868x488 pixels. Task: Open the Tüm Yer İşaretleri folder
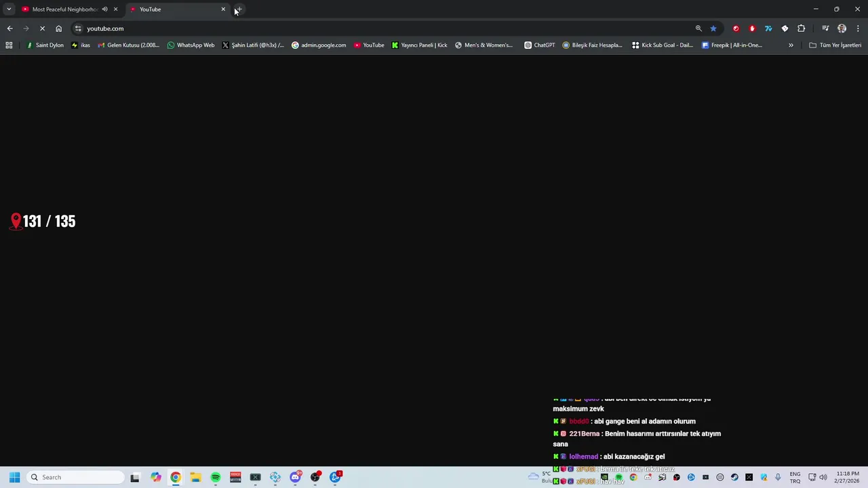[835, 45]
